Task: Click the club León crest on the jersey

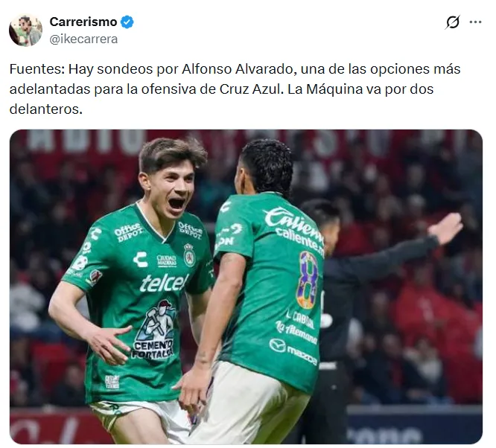Action: [x=189, y=255]
